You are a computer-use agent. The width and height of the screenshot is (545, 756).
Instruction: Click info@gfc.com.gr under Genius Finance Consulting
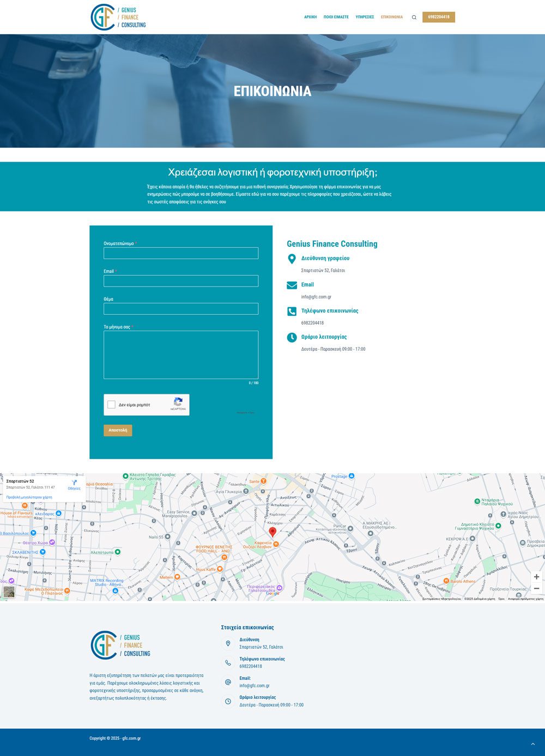(x=316, y=297)
